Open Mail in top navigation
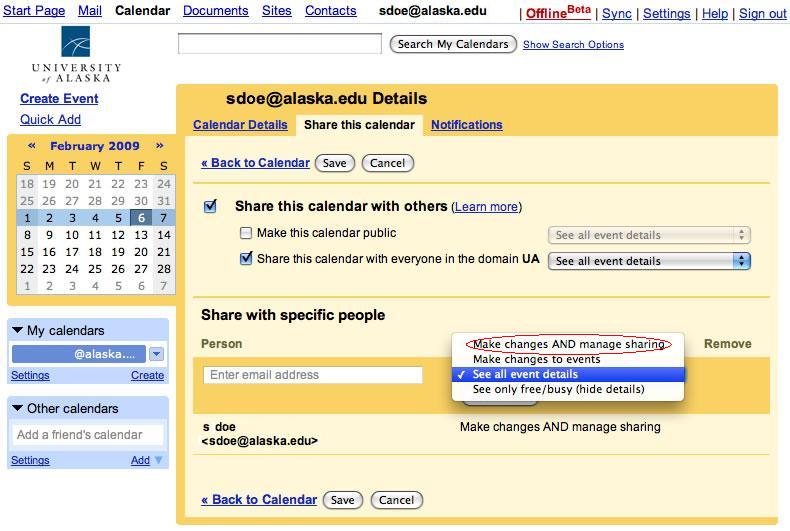The width and height of the screenshot is (790, 531). 90,11
